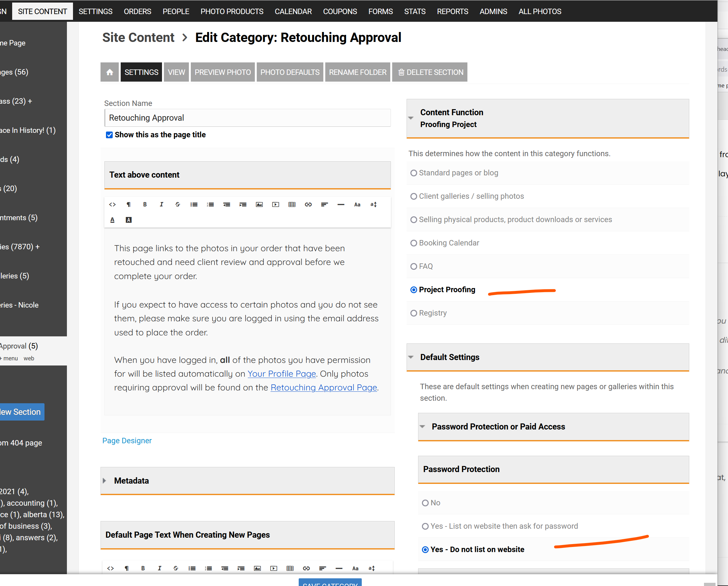Open the Page Designer link
Screen dimensions: 728x586
point(127,440)
